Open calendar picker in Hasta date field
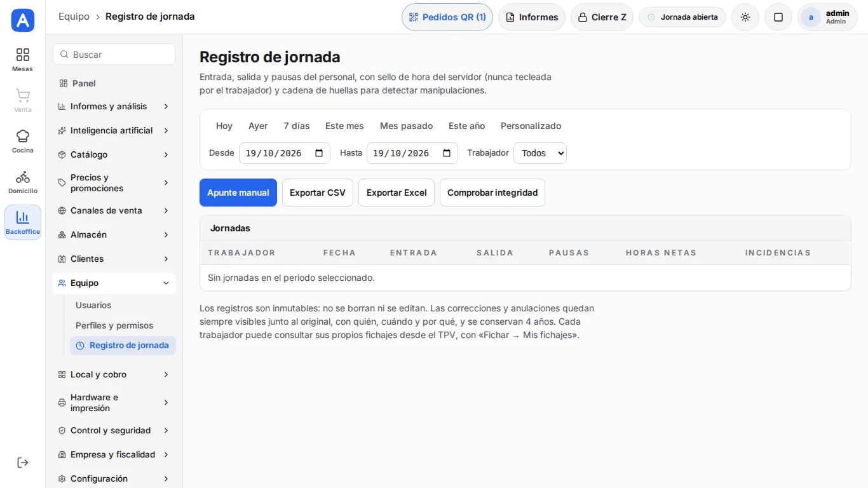868x488 pixels. [447, 153]
